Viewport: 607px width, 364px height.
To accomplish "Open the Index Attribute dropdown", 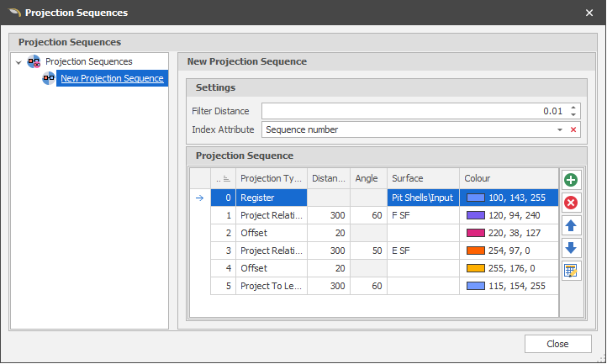I will pos(559,129).
